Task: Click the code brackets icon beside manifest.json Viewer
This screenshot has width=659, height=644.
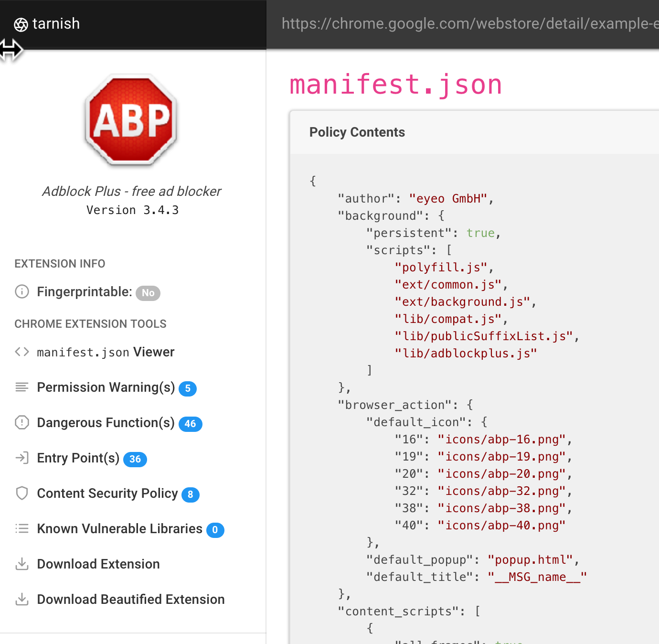Action: (22, 352)
